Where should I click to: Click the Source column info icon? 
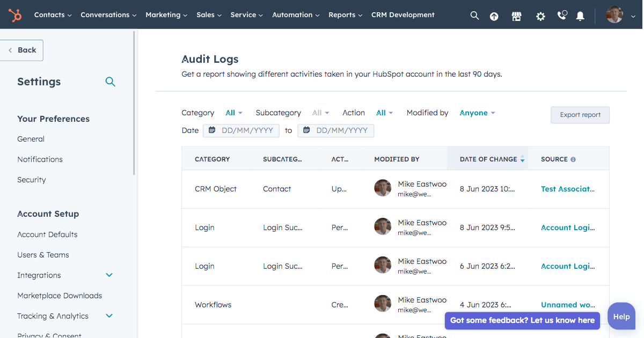tap(573, 159)
